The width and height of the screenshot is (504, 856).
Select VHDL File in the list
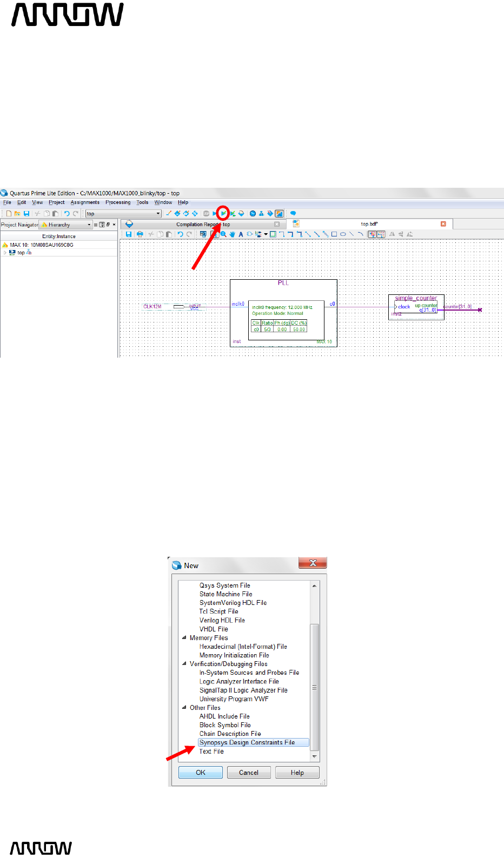[x=214, y=629]
